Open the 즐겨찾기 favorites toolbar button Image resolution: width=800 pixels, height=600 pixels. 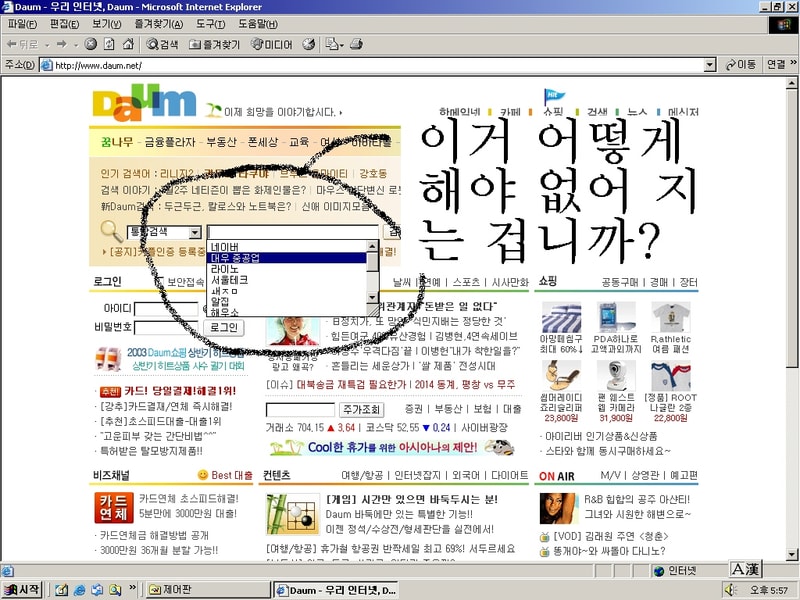tap(214, 44)
